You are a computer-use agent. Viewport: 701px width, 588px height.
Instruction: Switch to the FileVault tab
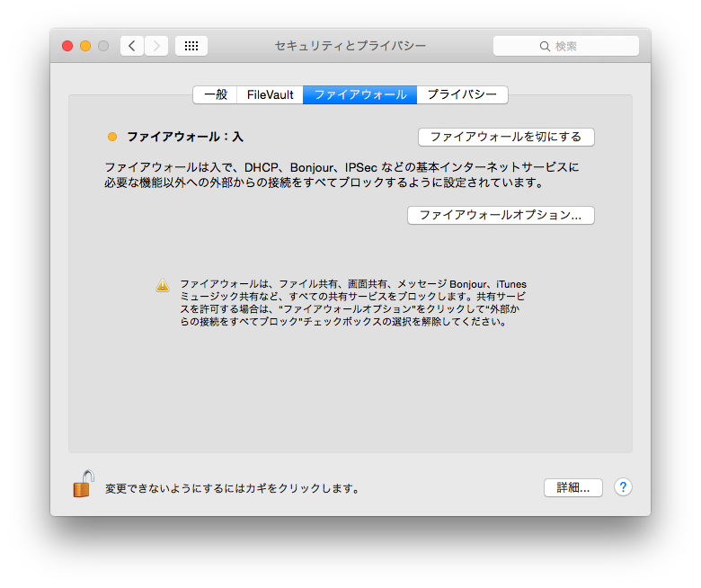(270, 94)
